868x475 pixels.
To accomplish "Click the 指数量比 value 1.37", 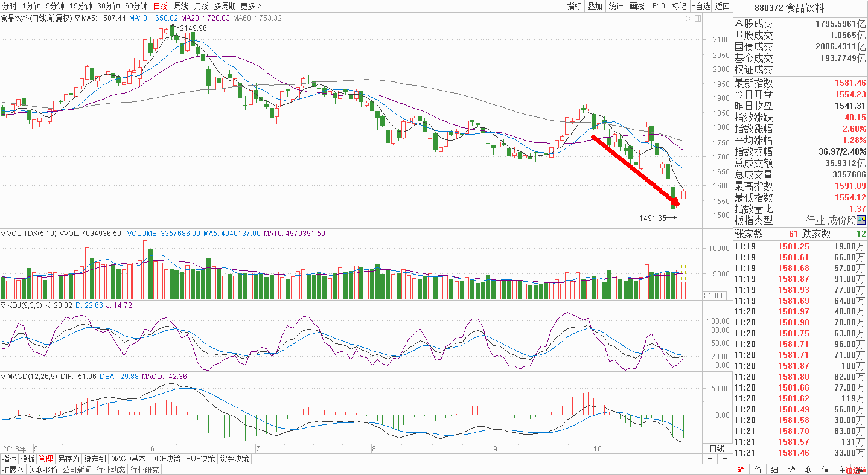I will [x=858, y=209].
